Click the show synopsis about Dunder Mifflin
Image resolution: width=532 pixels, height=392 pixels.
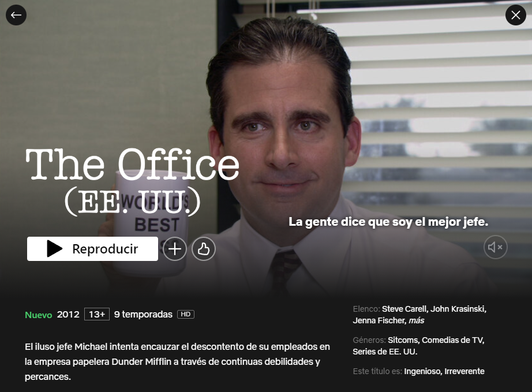click(x=177, y=362)
